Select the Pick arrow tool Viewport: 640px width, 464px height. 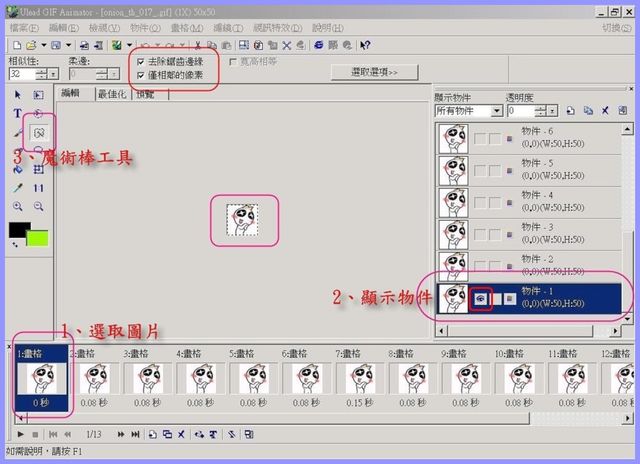(18, 95)
